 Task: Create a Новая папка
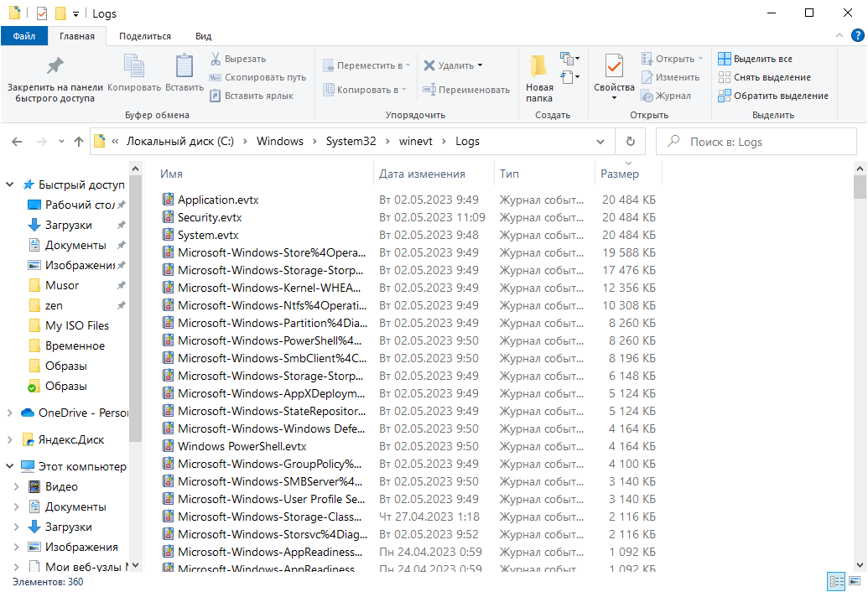tap(539, 79)
